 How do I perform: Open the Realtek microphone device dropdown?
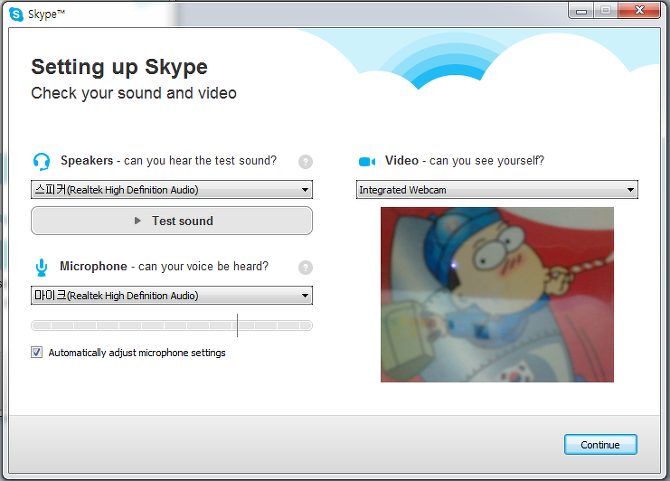[172, 296]
